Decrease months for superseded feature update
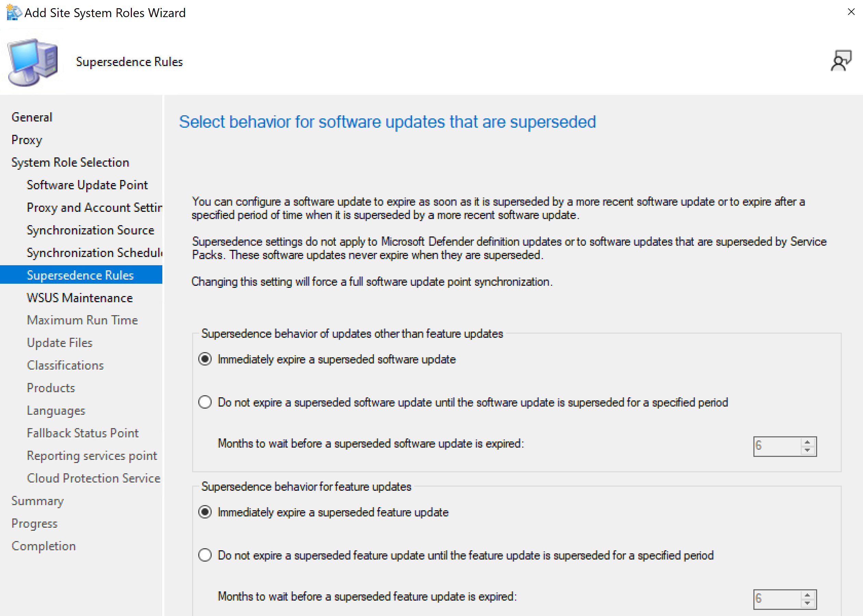The height and width of the screenshot is (616, 863). point(807,603)
